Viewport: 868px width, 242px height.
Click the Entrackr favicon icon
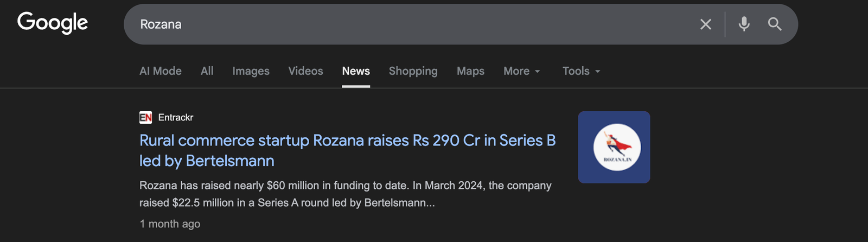(x=145, y=117)
